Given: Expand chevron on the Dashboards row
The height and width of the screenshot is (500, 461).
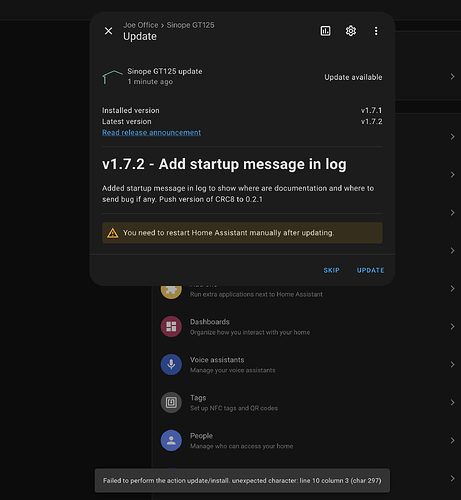Looking at the screenshot, I should [452, 327].
